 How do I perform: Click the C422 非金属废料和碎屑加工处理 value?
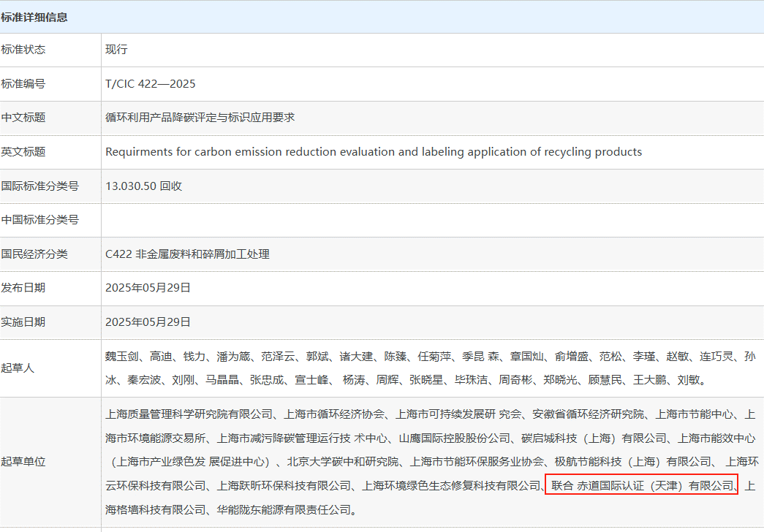pyautogui.click(x=187, y=254)
